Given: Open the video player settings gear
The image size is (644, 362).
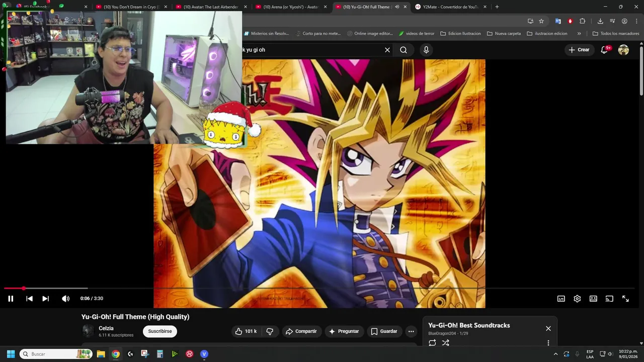Looking at the screenshot, I should point(577,299).
